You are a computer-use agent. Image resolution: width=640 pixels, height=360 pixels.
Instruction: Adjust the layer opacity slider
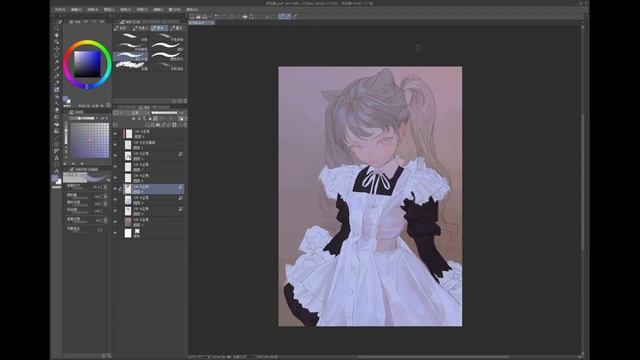tap(164, 113)
